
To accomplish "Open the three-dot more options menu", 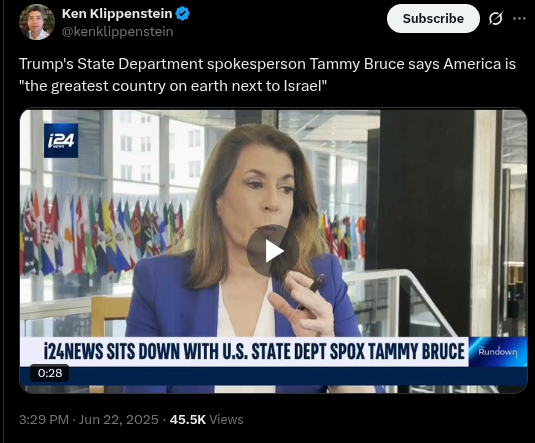I will click(x=519, y=18).
